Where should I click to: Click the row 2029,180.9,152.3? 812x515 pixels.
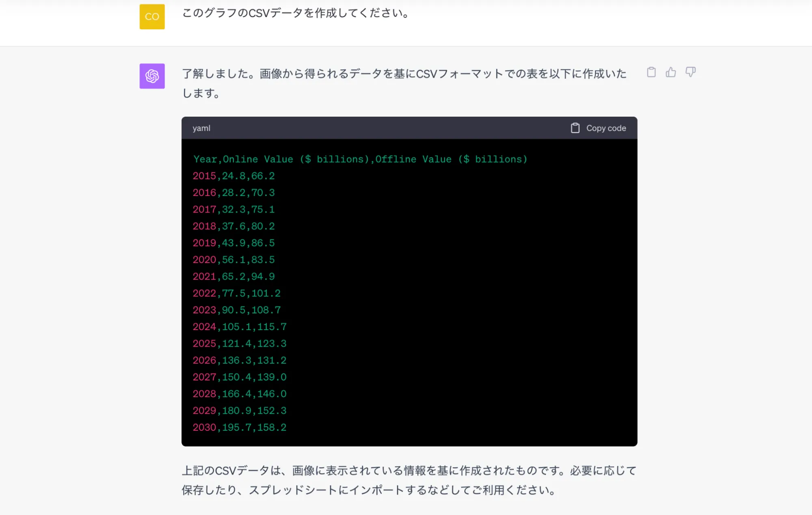point(240,411)
